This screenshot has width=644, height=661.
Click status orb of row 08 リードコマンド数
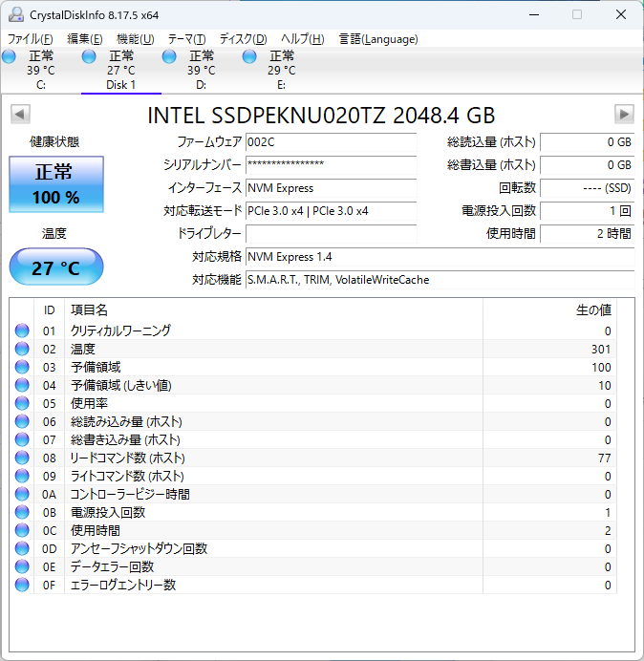click(x=22, y=458)
